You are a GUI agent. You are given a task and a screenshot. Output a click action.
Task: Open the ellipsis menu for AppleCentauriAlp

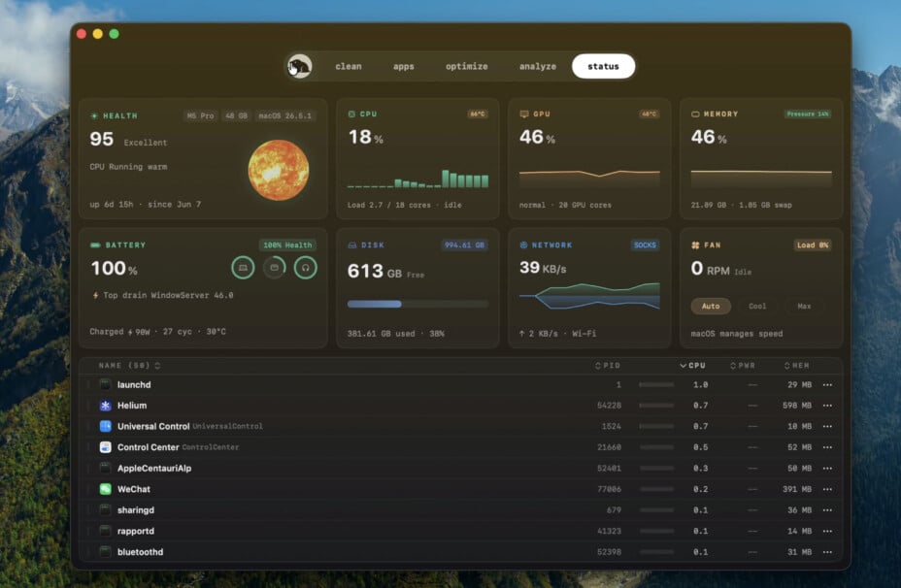click(x=827, y=469)
